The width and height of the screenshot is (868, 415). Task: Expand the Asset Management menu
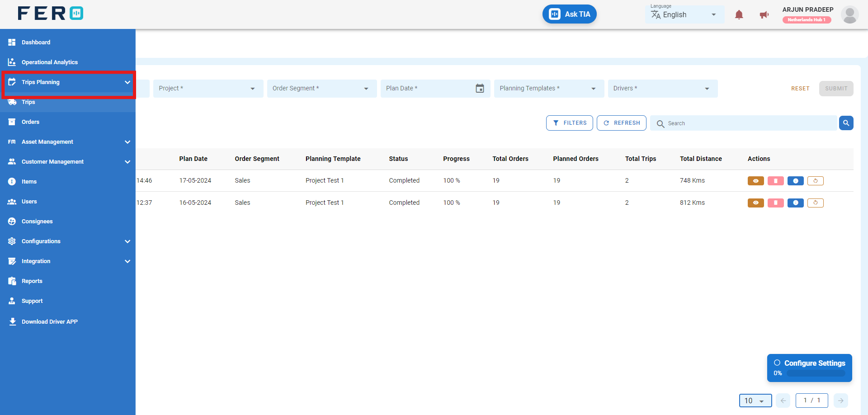click(x=68, y=141)
